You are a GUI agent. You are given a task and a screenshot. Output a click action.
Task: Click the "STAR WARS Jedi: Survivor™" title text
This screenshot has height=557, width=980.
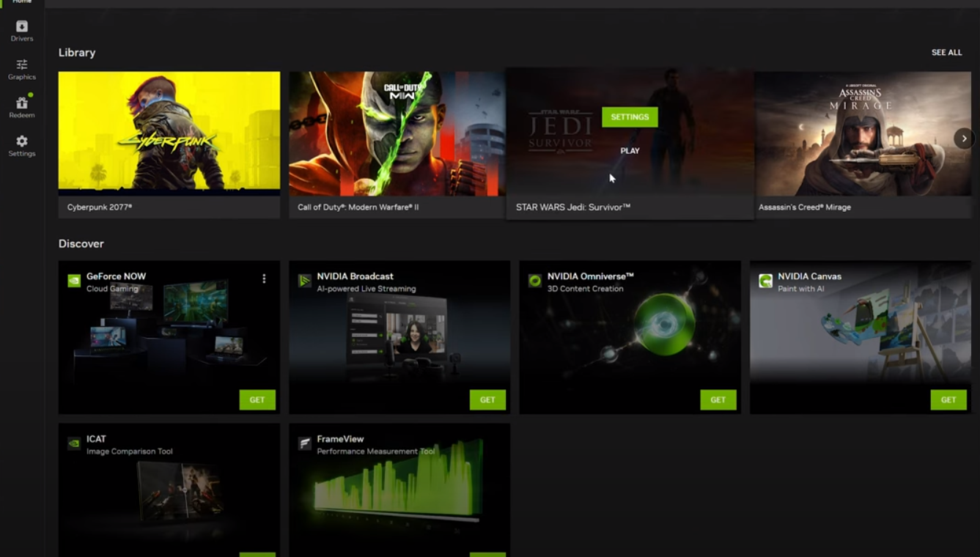click(x=573, y=207)
